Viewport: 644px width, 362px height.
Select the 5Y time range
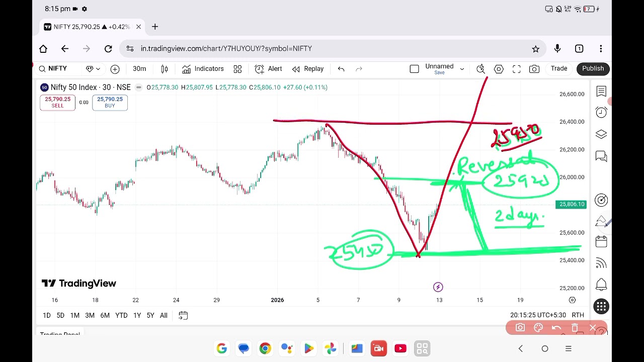150,315
